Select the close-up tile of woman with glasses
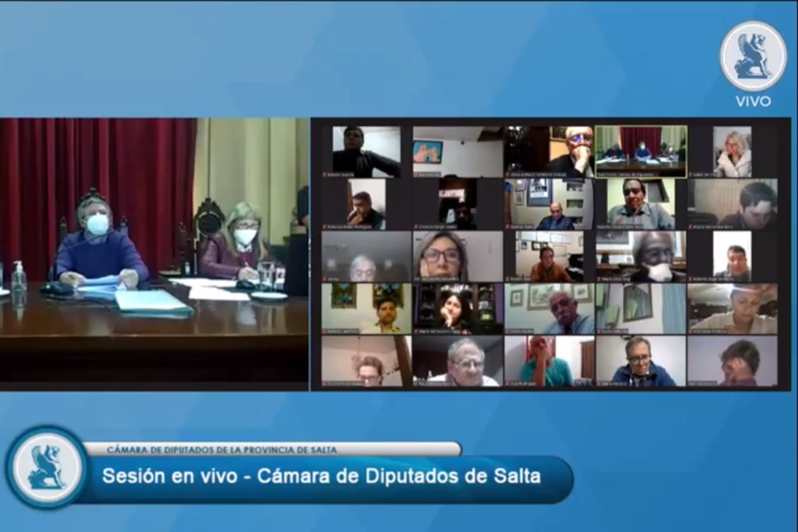The width and height of the screenshot is (798, 532). 457,256
